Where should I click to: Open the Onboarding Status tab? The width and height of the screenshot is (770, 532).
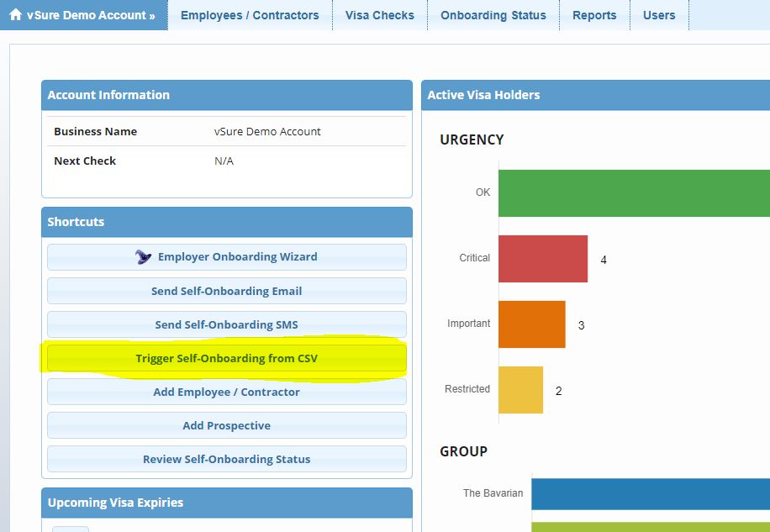493,15
